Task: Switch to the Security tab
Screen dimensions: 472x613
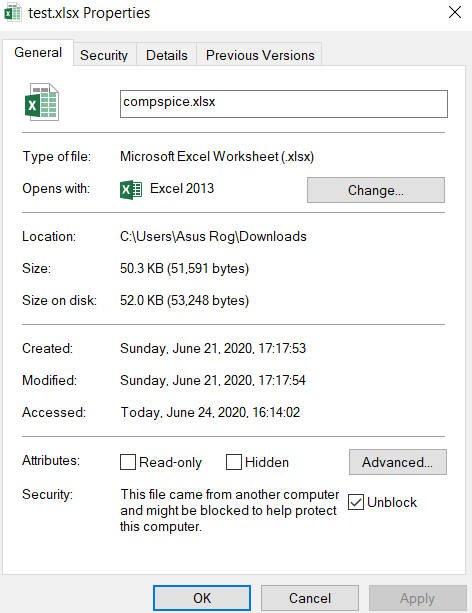Action: pos(104,55)
